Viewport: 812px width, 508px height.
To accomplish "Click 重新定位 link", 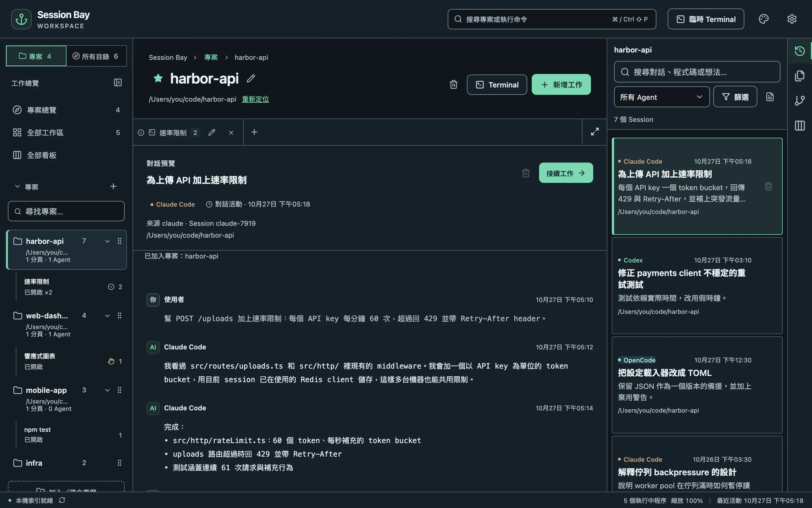I will 255,99.
